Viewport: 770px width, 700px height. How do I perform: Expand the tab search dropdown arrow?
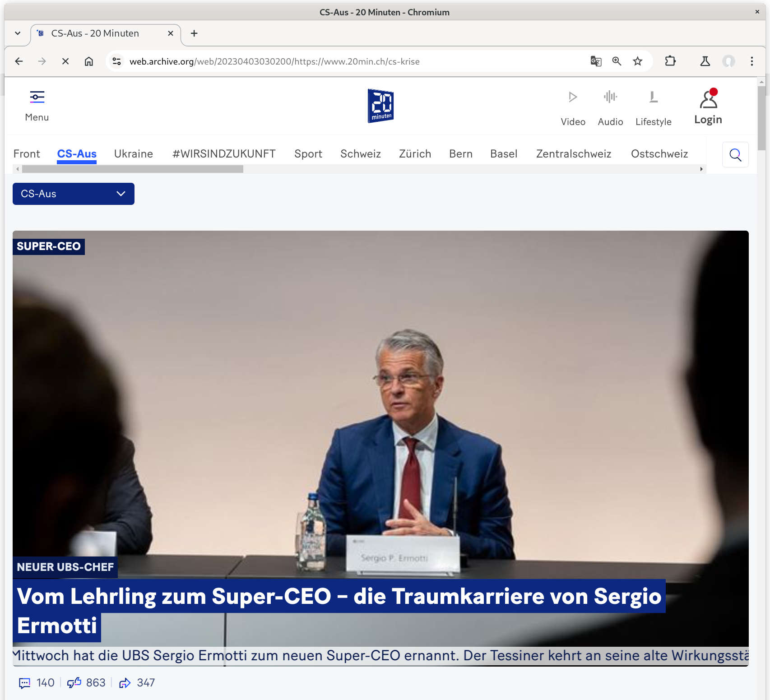pyautogui.click(x=18, y=33)
